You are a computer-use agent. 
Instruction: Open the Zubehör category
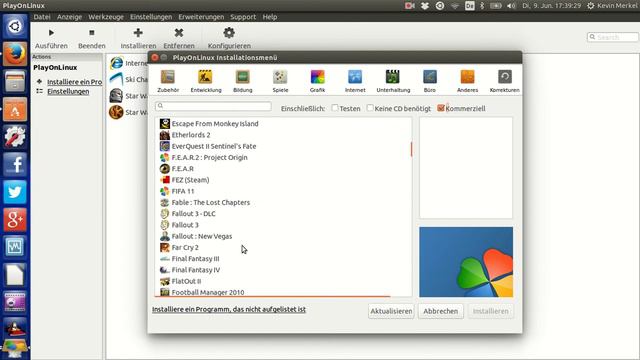pyautogui.click(x=168, y=81)
